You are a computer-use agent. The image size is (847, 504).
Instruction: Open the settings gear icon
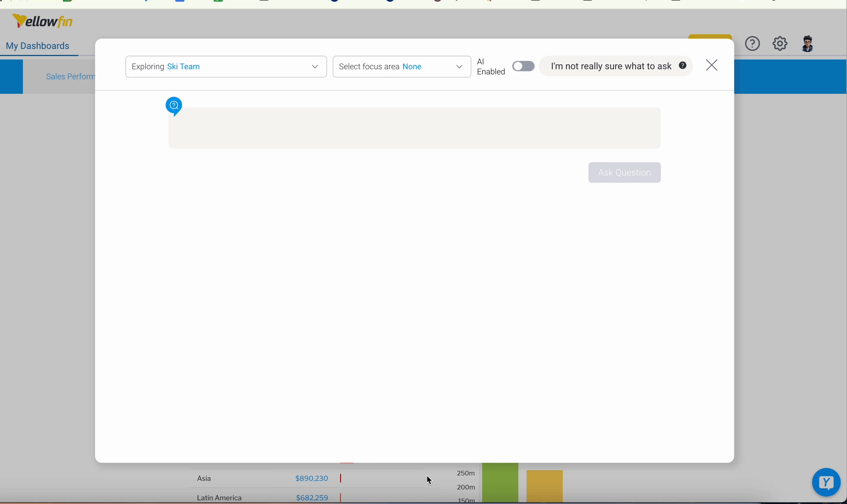(780, 44)
